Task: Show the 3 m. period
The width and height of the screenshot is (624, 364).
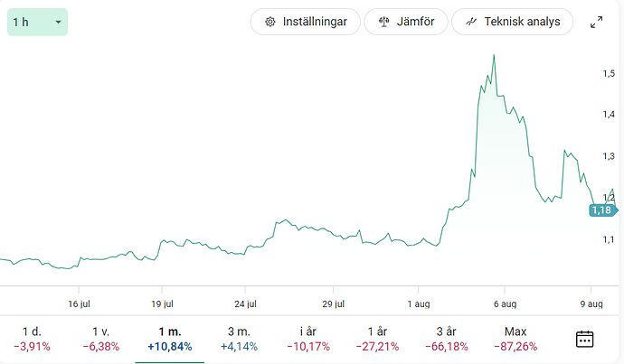Action: (239, 338)
